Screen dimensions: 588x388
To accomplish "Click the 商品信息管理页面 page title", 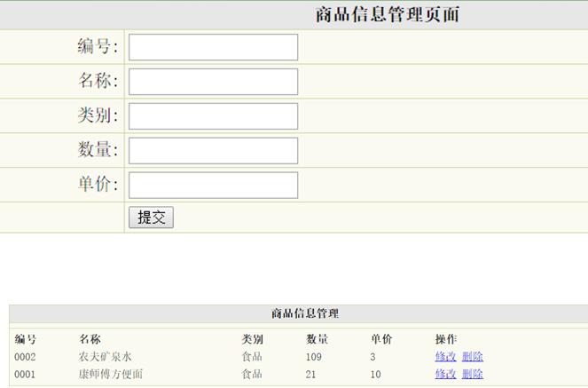I will 388,14.
